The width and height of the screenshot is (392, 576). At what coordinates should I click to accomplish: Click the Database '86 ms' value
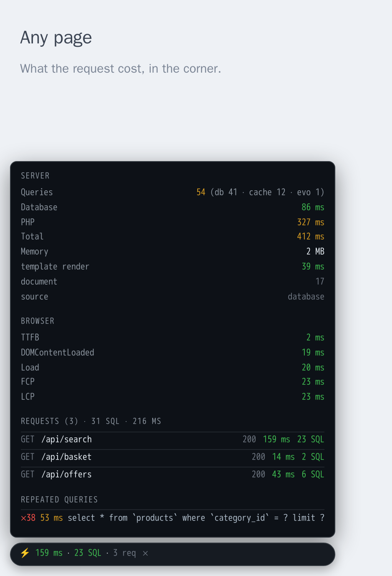pos(313,207)
